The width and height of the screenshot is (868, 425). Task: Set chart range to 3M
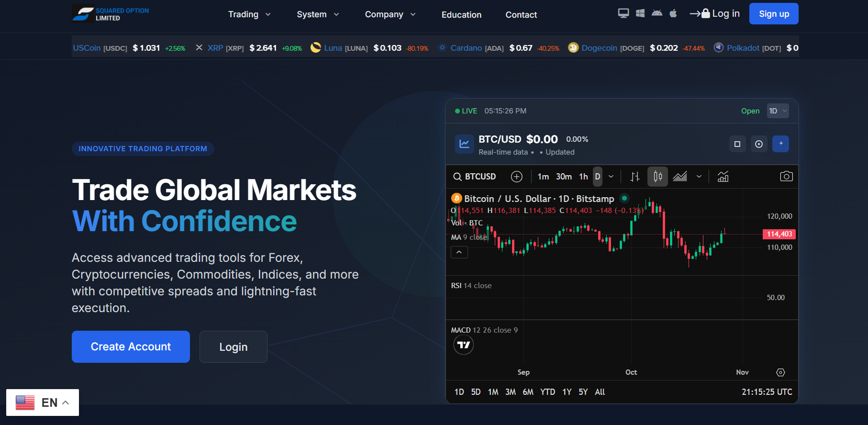(x=511, y=392)
